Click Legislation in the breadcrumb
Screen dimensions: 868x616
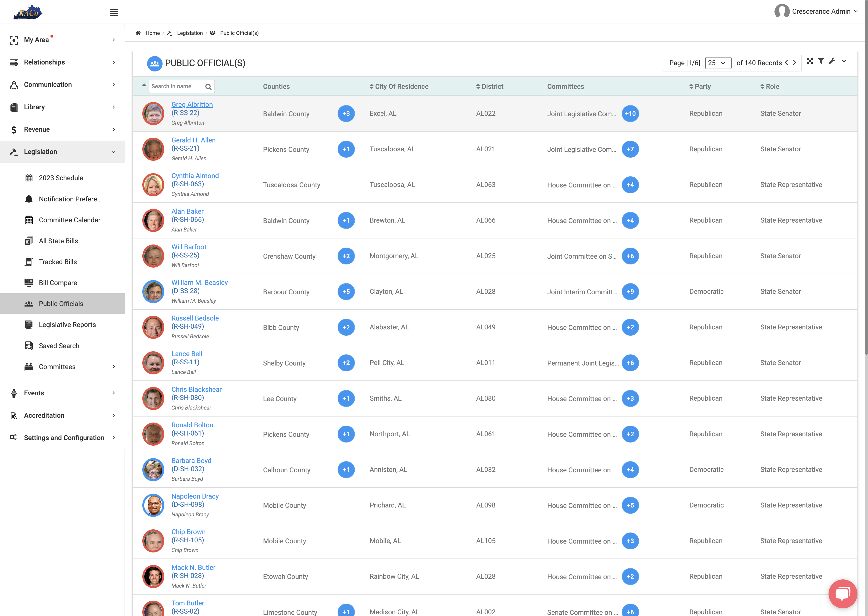click(189, 33)
